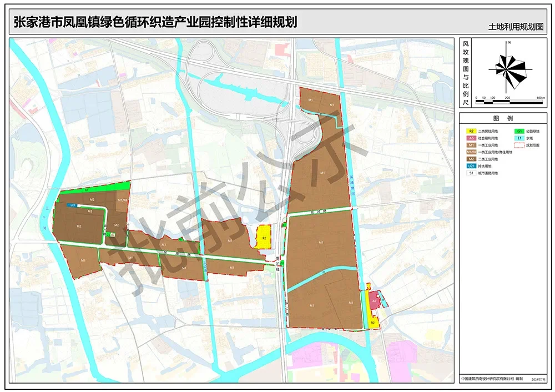Click the white S1 legend swatch

[471, 173]
